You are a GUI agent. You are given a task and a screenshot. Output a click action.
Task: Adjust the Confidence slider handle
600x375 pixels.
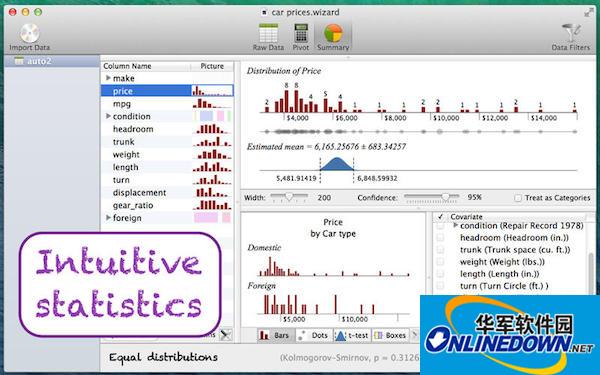445,197
